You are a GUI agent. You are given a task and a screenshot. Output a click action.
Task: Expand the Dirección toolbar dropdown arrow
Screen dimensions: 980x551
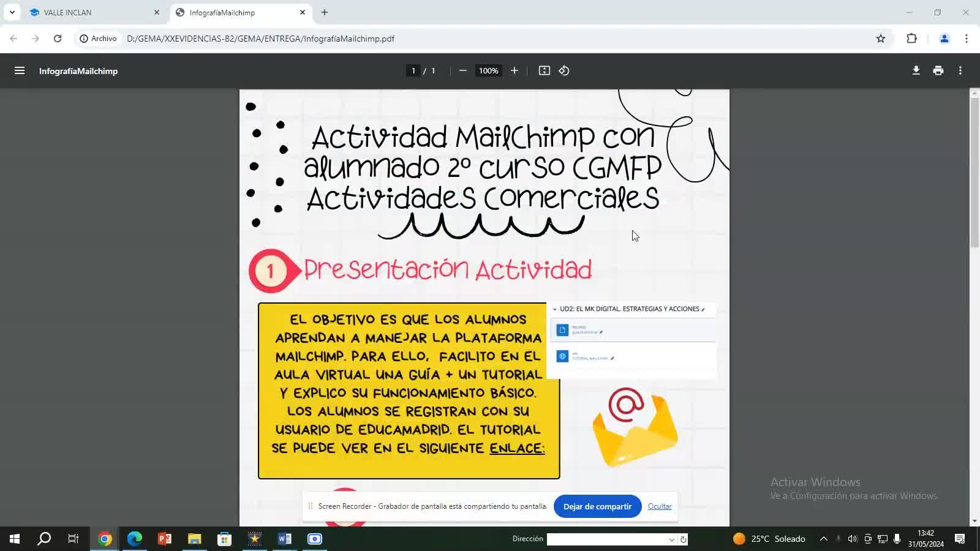672,539
